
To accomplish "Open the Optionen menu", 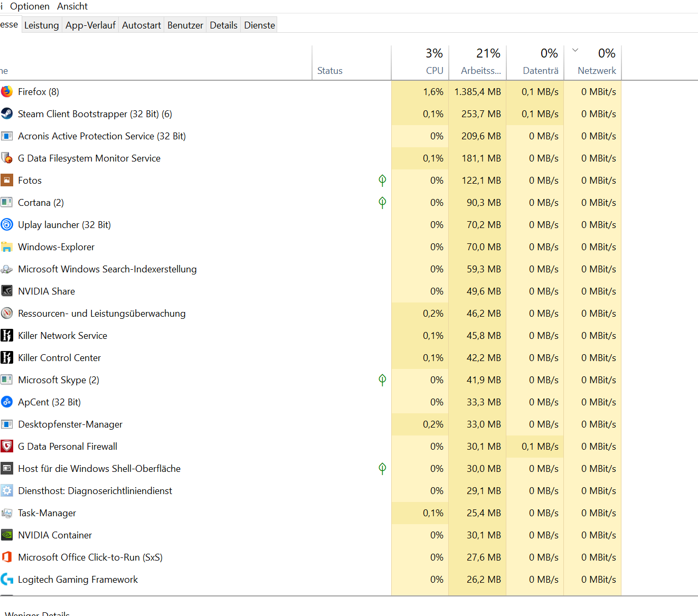I will (x=30, y=6).
